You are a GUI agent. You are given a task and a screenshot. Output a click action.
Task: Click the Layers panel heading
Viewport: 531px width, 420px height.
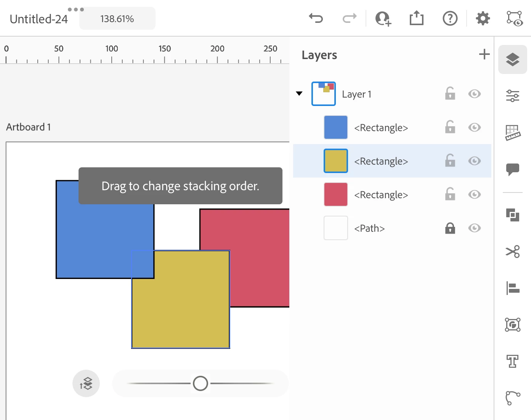tap(319, 55)
